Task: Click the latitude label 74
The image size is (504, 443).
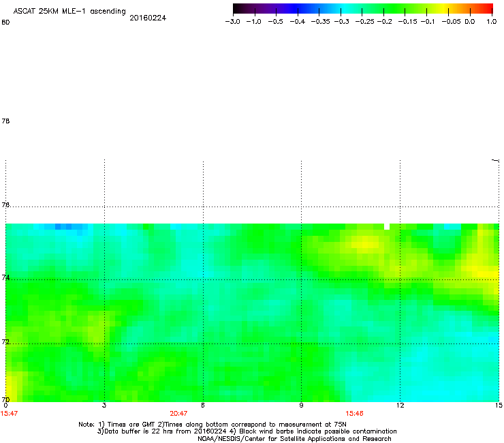Action: click(5, 277)
